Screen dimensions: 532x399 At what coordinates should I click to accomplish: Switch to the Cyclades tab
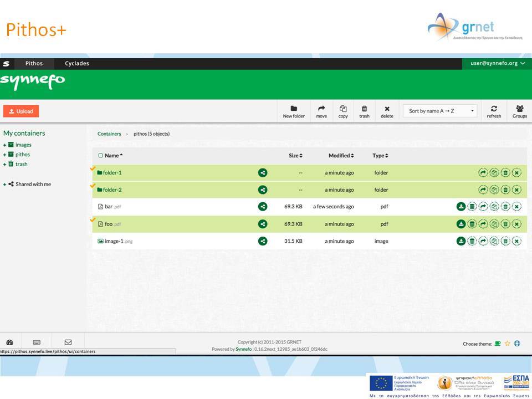(x=77, y=63)
